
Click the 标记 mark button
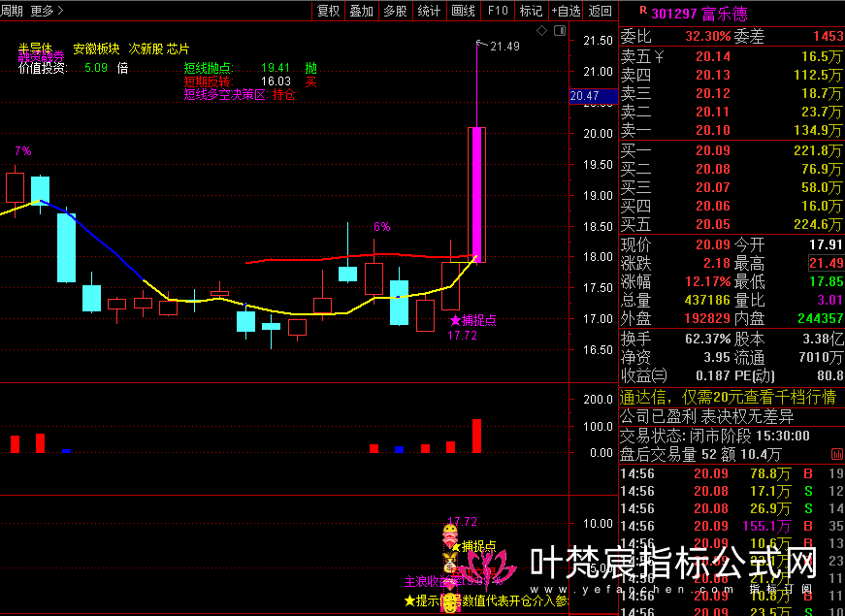click(532, 11)
